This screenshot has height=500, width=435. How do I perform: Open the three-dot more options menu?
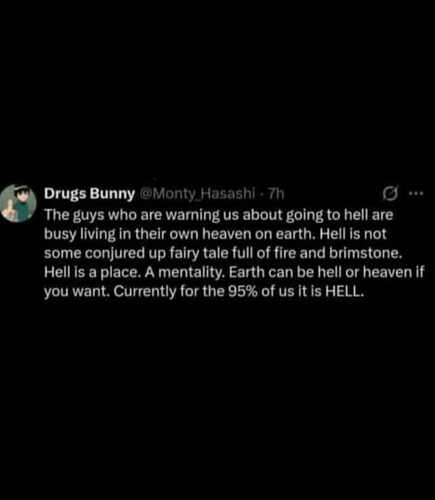pos(416,193)
